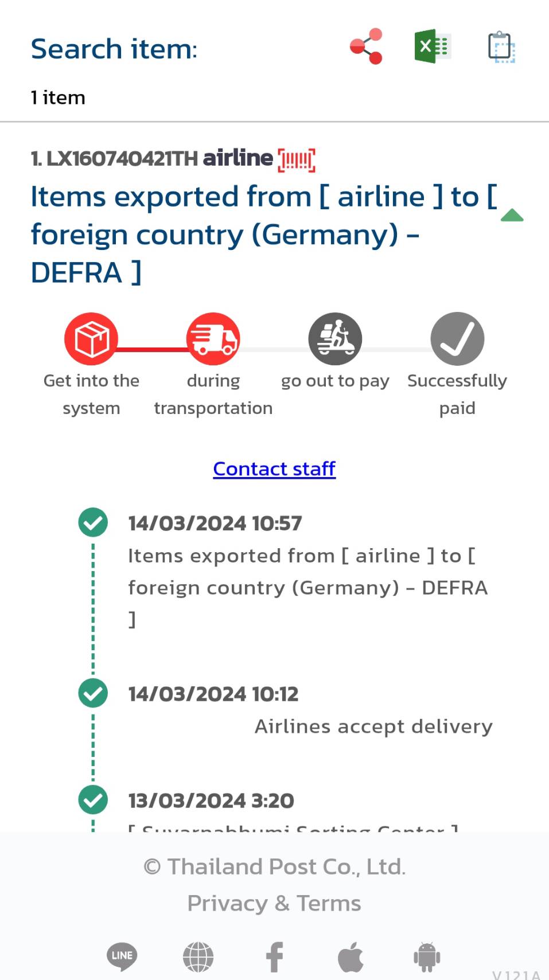Open the Facebook icon in footer
Viewport: 549px width, 980px height.
274,957
